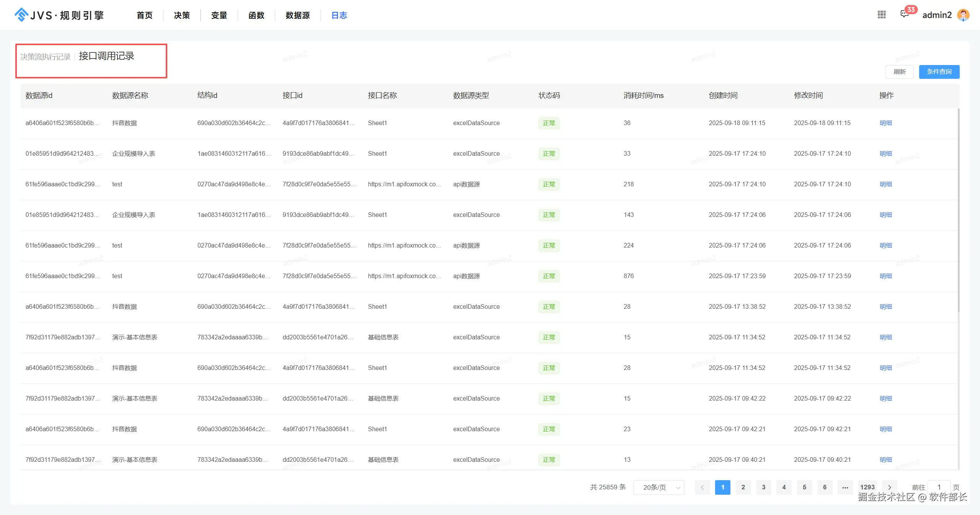Image resolution: width=980 pixels, height=515 pixels.
Task: Open the 日志 menu in navigation
Action: click(339, 15)
